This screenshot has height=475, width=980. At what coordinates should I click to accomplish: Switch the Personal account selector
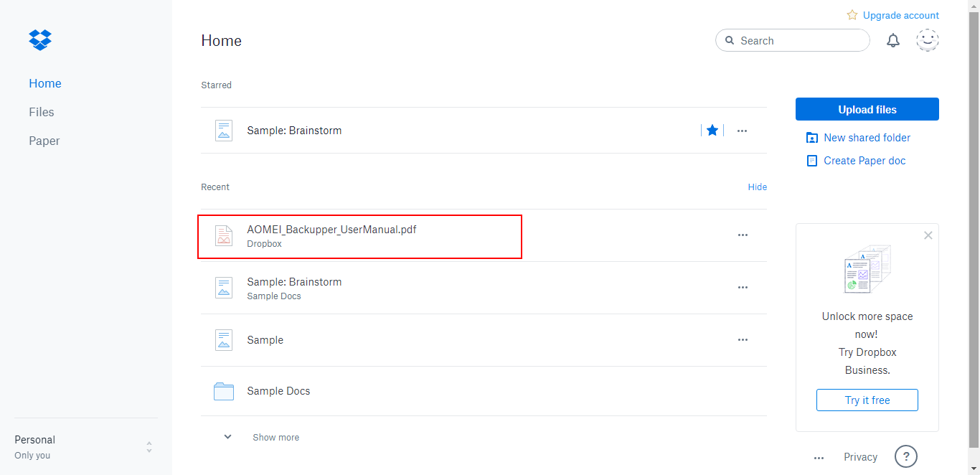point(149,447)
